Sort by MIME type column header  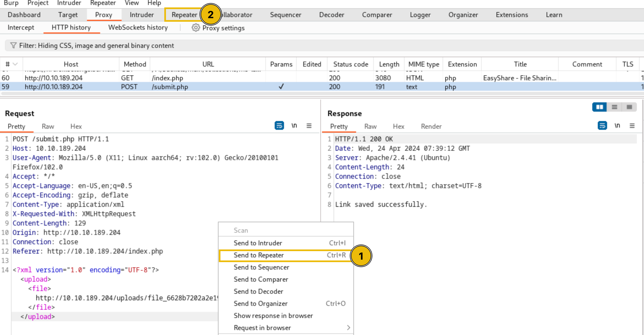coord(424,64)
